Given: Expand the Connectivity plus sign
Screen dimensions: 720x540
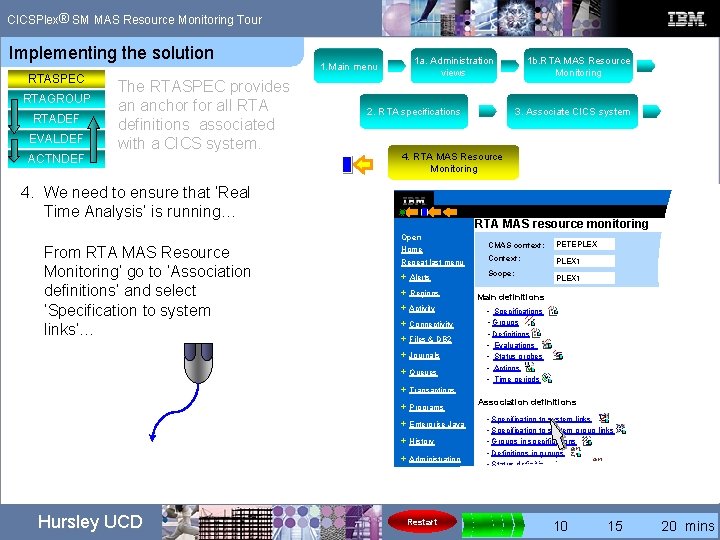Looking at the screenshot, I should (403, 323).
